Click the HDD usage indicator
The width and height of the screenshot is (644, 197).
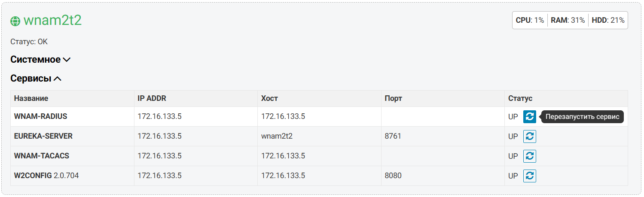pos(608,20)
